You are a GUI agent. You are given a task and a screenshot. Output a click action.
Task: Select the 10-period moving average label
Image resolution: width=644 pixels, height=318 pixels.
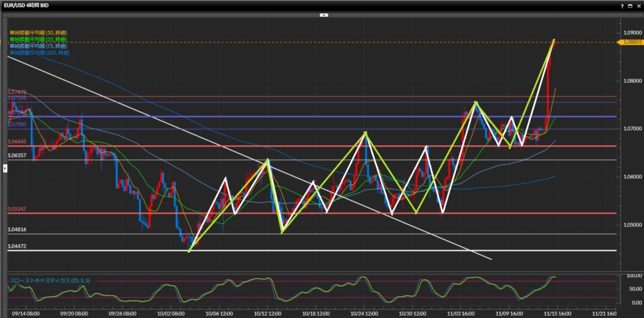tap(38, 32)
